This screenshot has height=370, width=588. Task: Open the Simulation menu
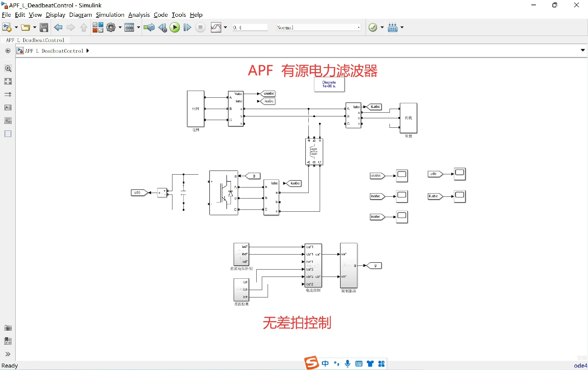(x=110, y=15)
